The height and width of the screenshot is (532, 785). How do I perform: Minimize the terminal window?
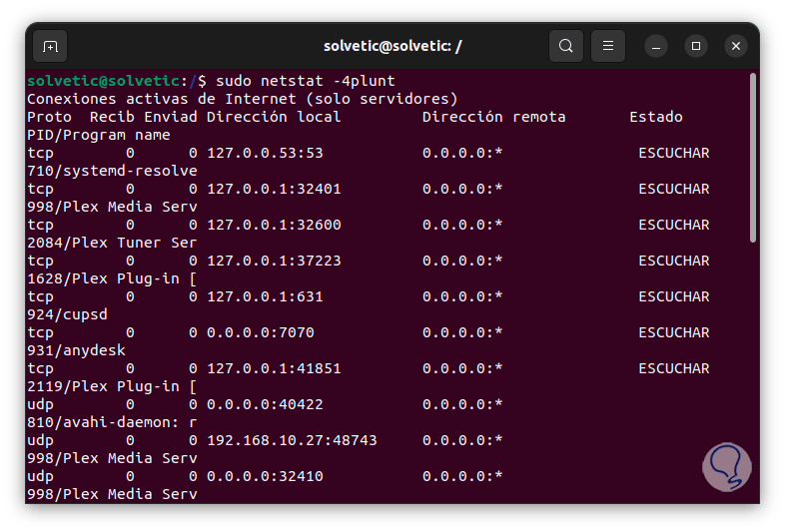[x=656, y=46]
